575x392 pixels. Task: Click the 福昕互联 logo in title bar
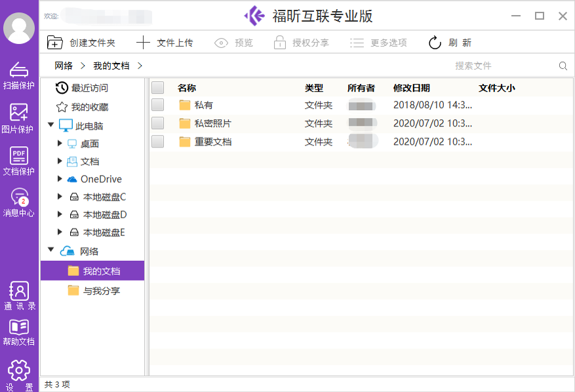254,16
